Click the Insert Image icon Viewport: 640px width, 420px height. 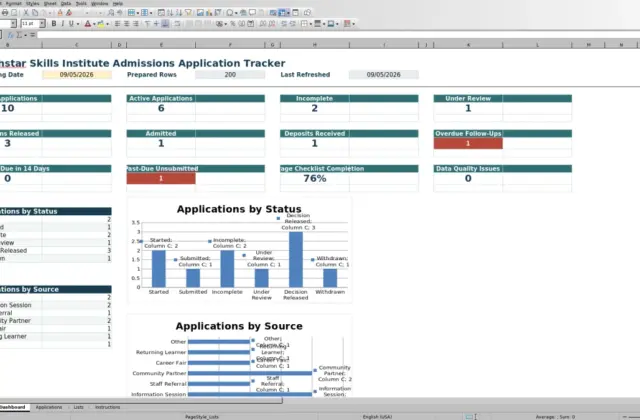pos(200,13)
